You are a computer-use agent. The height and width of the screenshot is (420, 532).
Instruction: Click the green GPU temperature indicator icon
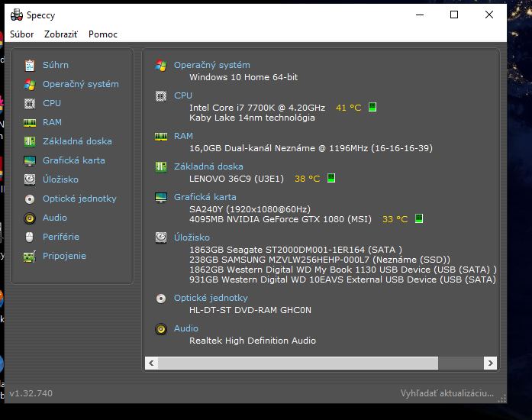click(419, 218)
